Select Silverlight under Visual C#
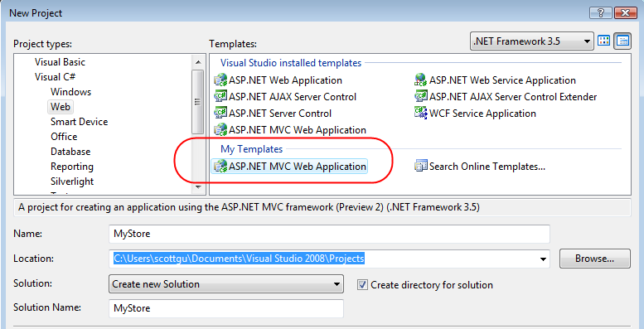The height and width of the screenshot is (329, 644). pyautogui.click(x=72, y=181)
